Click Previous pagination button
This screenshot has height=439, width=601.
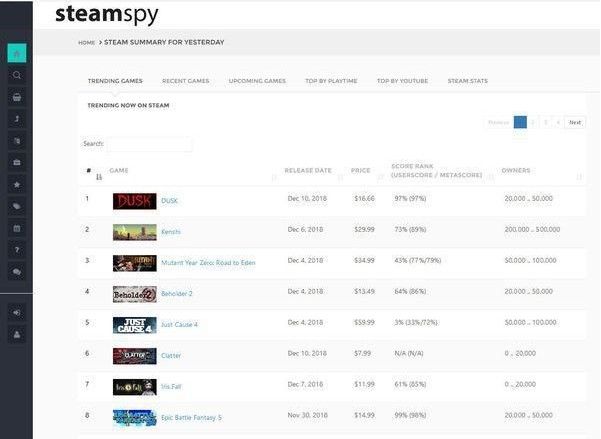point(498,122)
